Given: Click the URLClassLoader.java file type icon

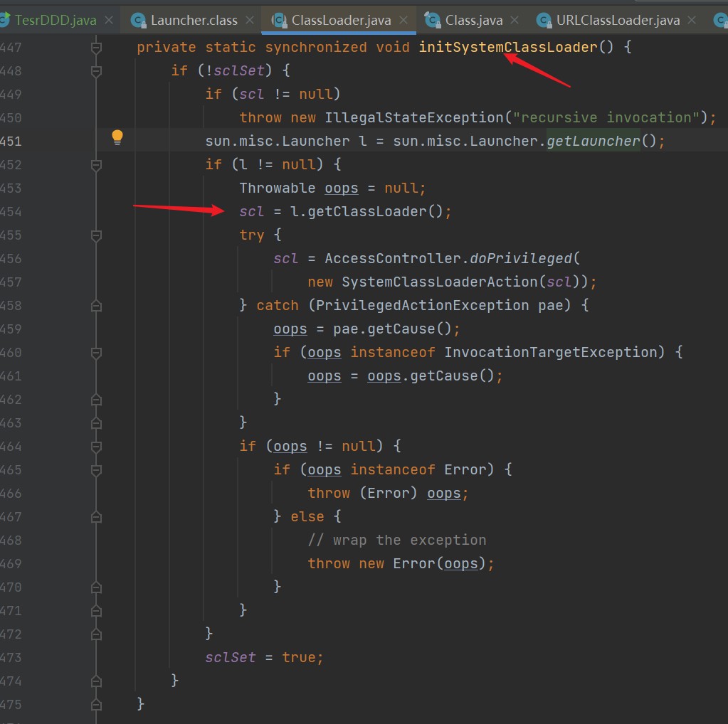Looking at the screenshot, I should [544, 21].
